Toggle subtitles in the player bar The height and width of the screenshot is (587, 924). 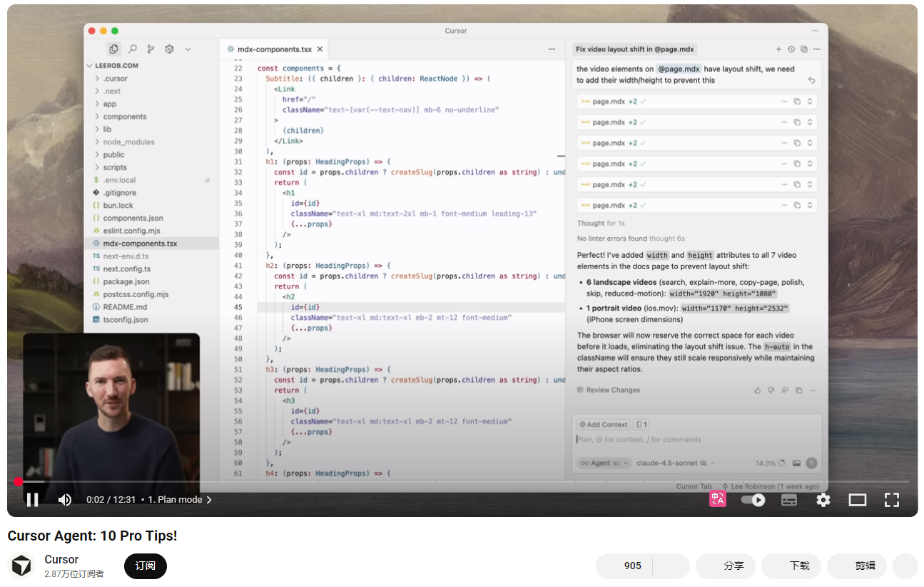[789, 500]
